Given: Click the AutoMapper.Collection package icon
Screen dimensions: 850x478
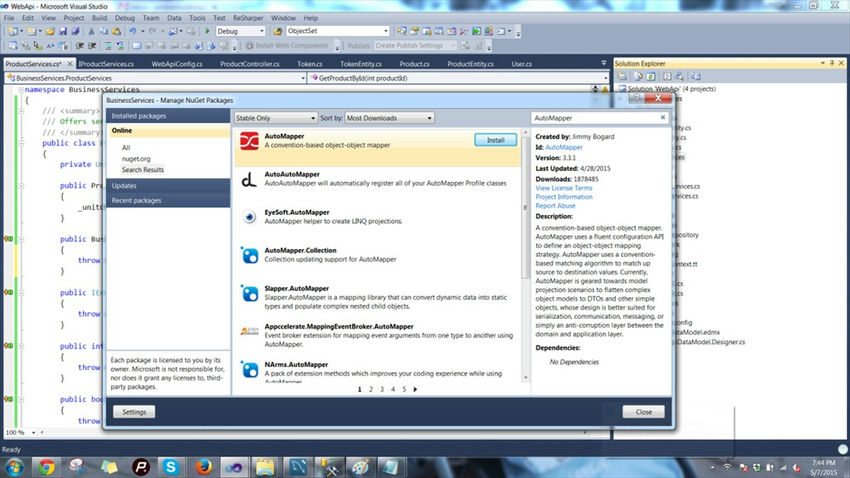Looking at the screenshot, I should (x=249, y=255).
